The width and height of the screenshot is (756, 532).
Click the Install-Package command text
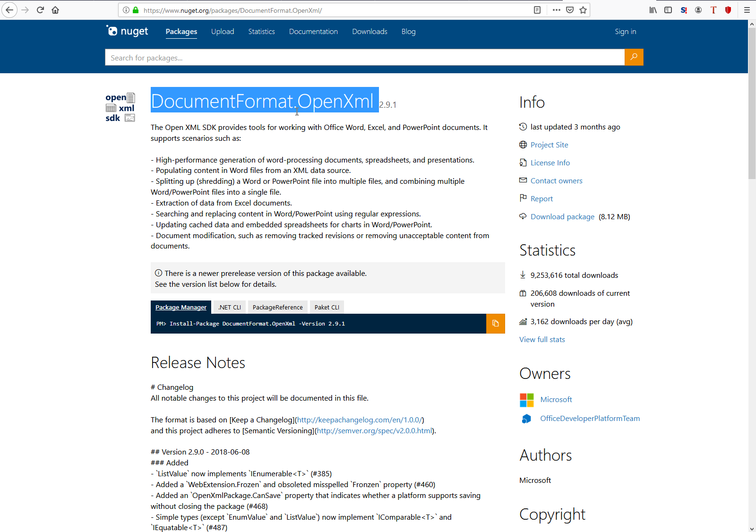coord(257,324)
